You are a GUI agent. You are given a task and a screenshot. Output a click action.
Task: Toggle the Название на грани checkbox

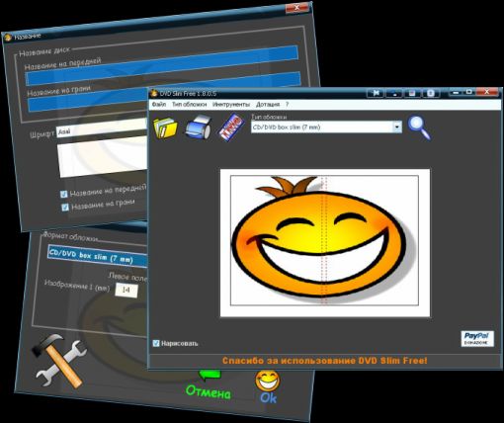point(65,208)
